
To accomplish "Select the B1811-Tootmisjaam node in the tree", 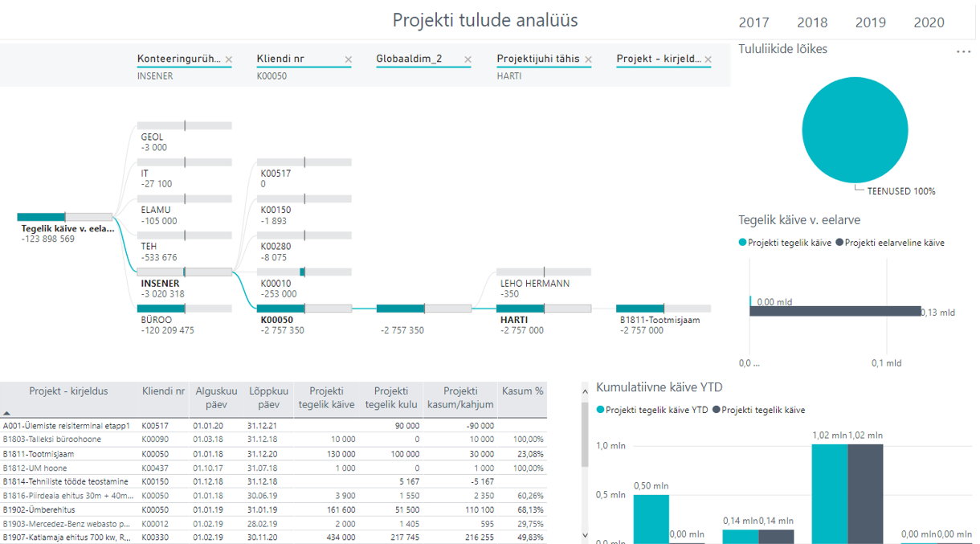I will click(x=664, y=320).
